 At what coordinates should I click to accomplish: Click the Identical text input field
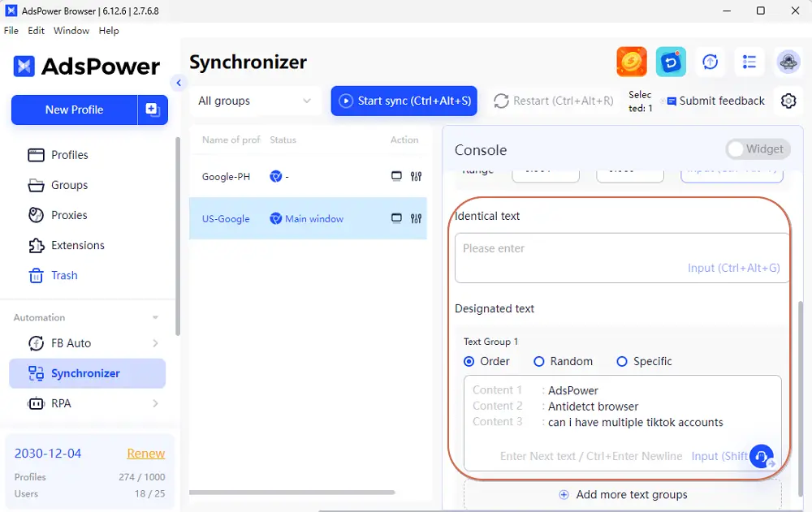622,258
